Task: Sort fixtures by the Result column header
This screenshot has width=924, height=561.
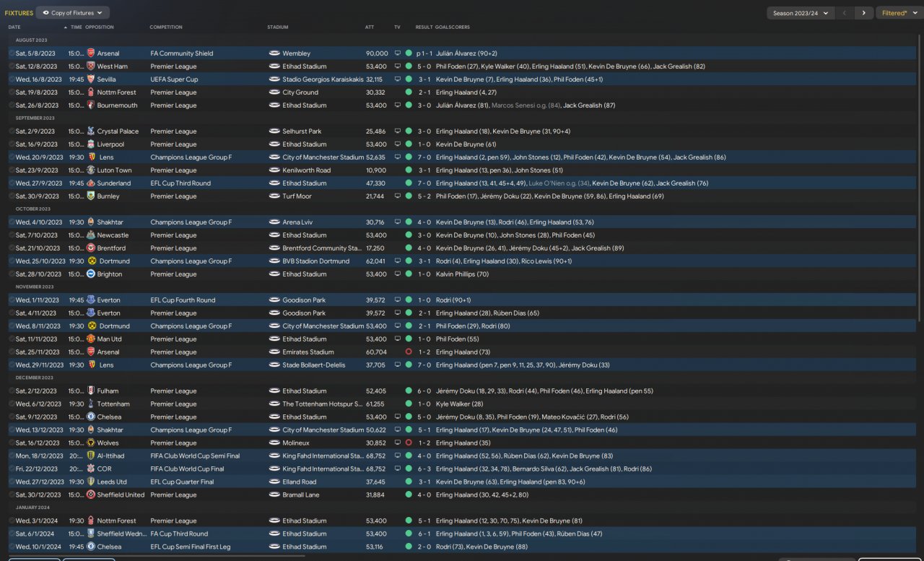Action: (424, 27)
